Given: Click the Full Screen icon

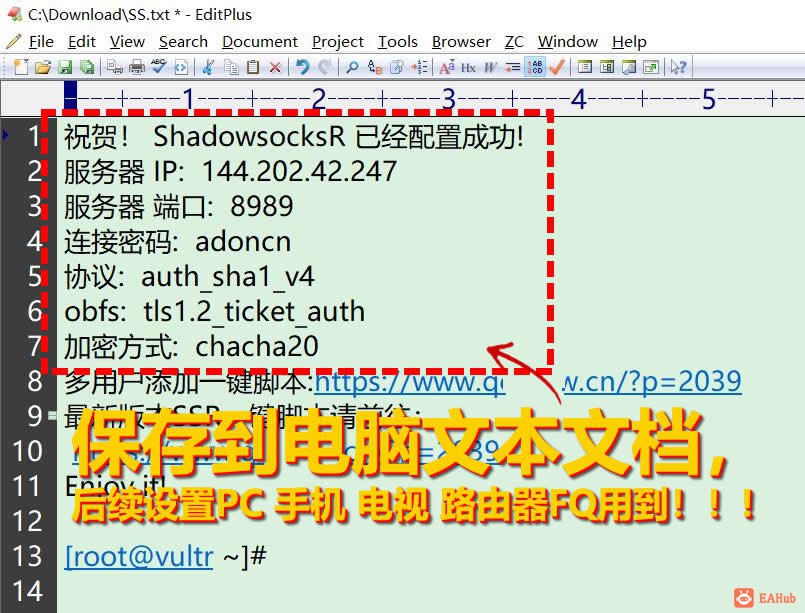Looking at the screenshot, I should point(650,67).
